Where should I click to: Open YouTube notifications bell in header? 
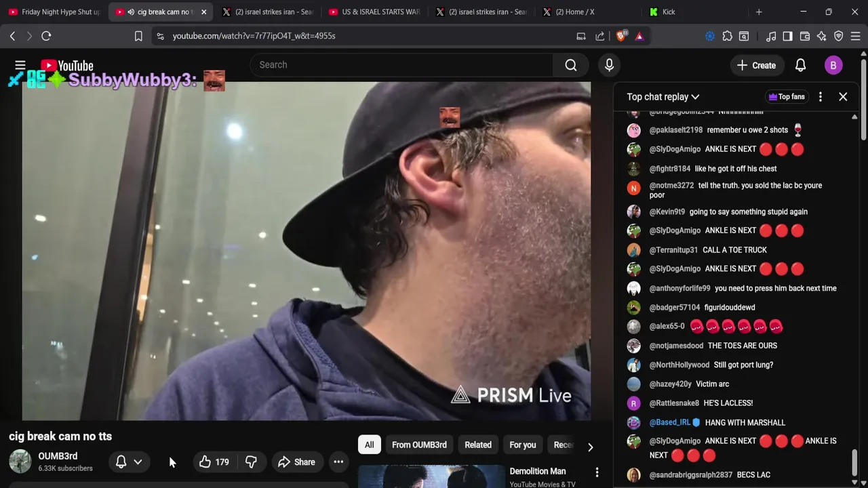click(x=800, y=65)
